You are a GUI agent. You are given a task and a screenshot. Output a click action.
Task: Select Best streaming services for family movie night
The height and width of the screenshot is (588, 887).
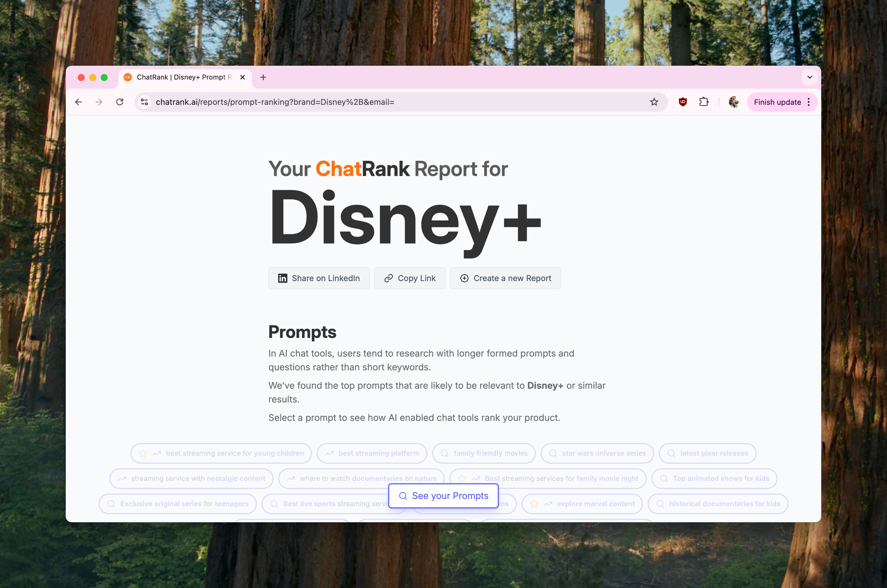[x=548, y=479]
